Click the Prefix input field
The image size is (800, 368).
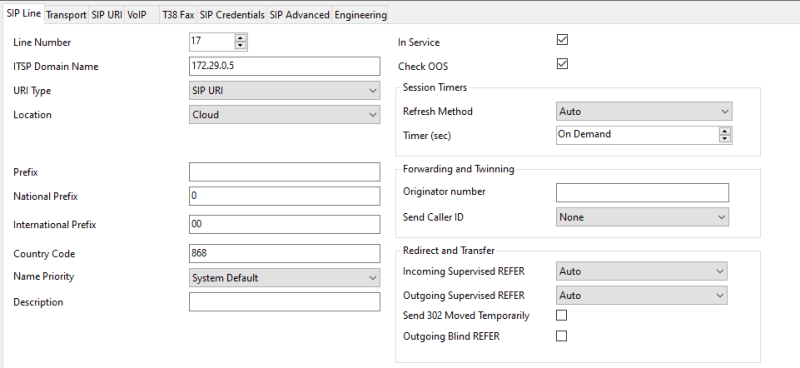pyautogui.click(x=285, y=172)
